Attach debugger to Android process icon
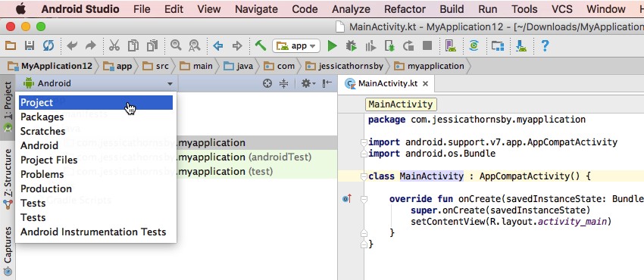 pyautogui.click(x=389, y=45)
